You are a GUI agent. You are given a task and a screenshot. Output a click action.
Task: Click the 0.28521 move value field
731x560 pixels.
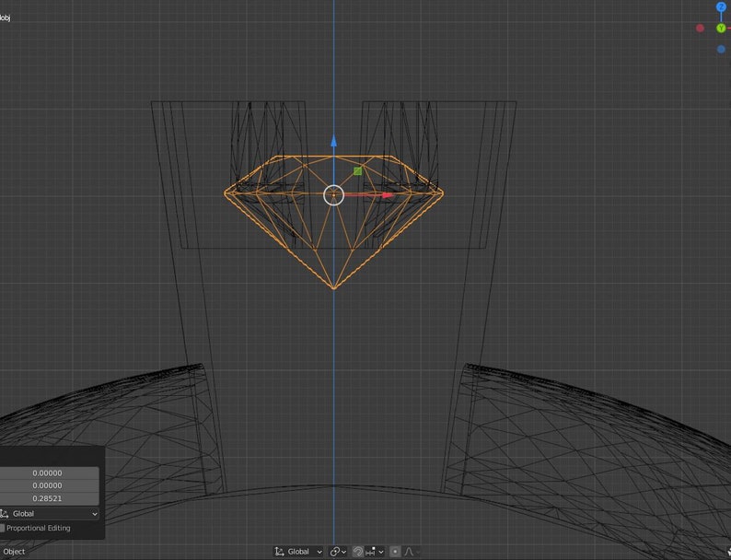click(x=50, y=498)
